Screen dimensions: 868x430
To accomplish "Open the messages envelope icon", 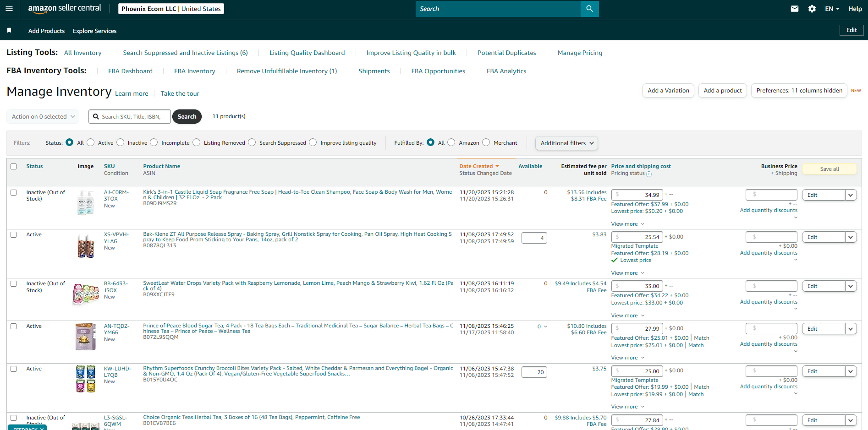I will pyautogui.click(x=795, y=9).
